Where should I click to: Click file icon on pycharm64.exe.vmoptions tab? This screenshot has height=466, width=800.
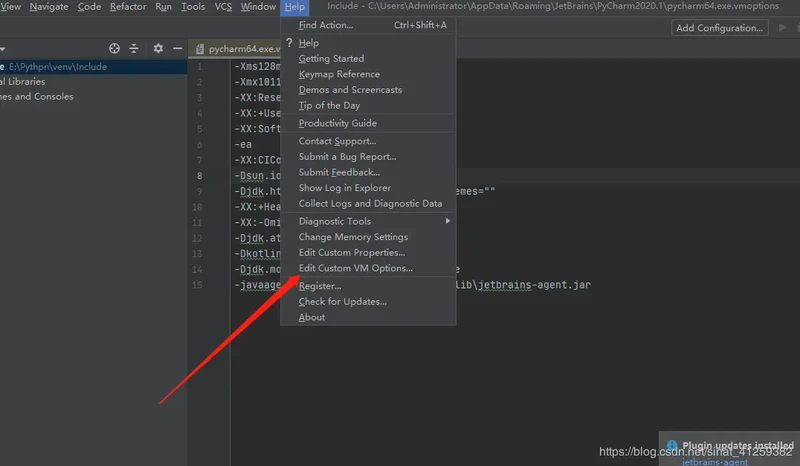point(200,49)
